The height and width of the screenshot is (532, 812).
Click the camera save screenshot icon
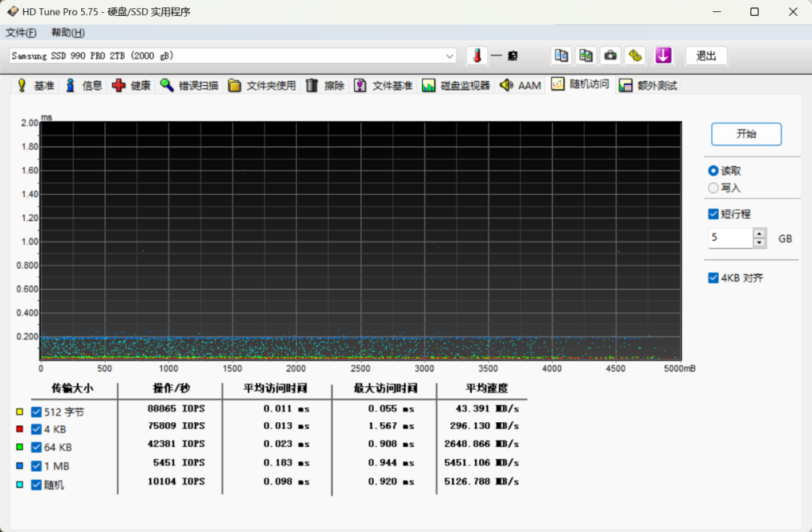(x=611, y=56)
